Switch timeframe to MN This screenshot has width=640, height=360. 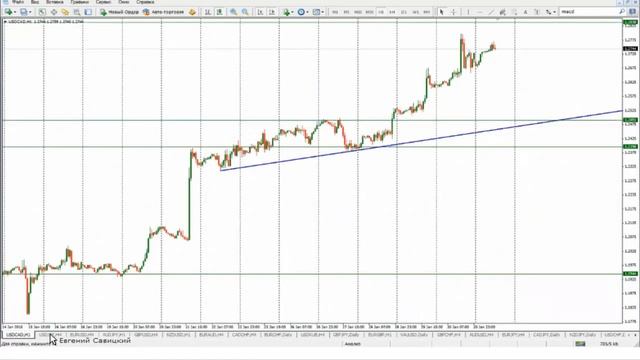427,12
